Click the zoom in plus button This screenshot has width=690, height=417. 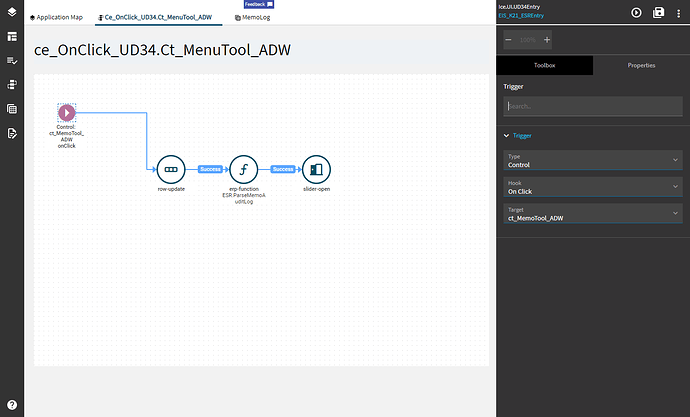tap(547, 40)
